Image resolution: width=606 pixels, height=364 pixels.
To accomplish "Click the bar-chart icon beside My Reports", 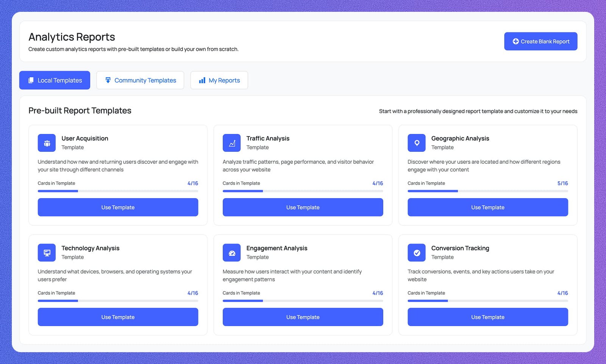I will point(202,80).
